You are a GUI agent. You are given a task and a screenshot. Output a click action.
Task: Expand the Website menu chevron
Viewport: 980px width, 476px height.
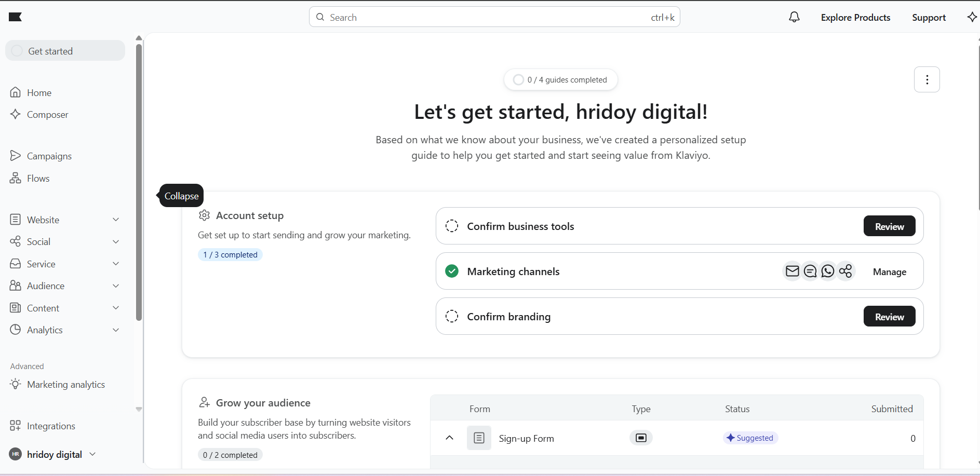tap(116, 220)
